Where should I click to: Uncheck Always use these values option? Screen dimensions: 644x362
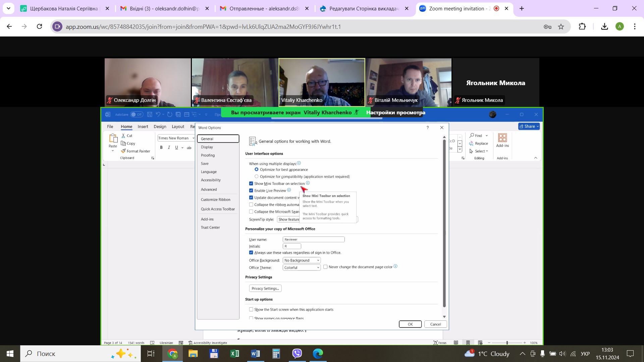[x=251, y=252]
